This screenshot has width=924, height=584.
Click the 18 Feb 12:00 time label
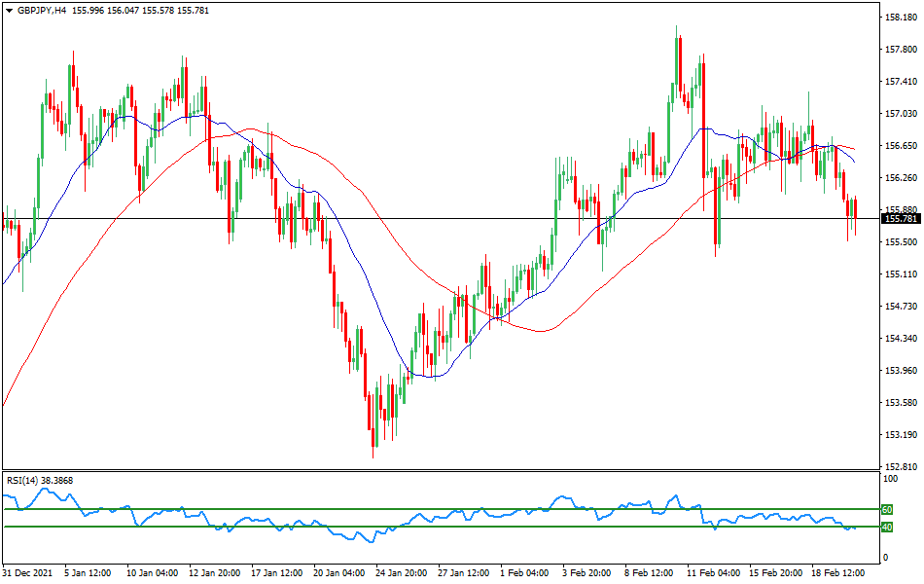point(839,573)
